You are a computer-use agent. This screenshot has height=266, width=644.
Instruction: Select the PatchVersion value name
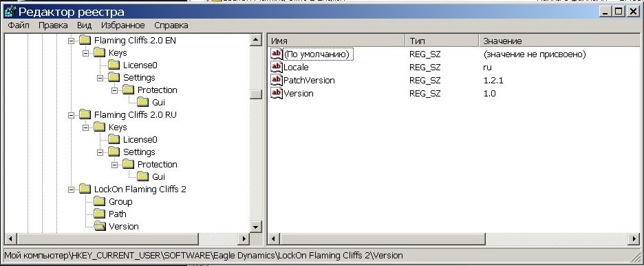(309, 81)
